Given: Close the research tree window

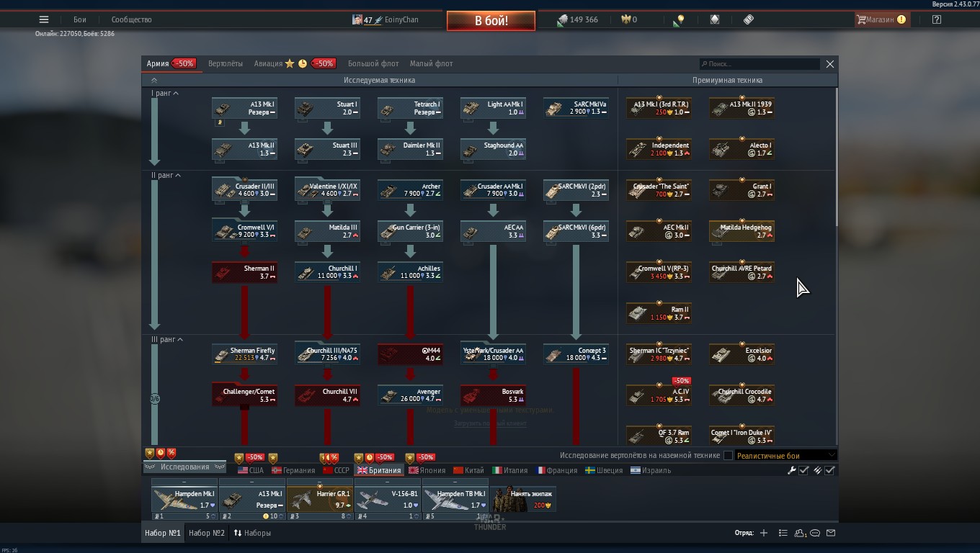Looking at the screenshot, I should (x=830, y=63).
